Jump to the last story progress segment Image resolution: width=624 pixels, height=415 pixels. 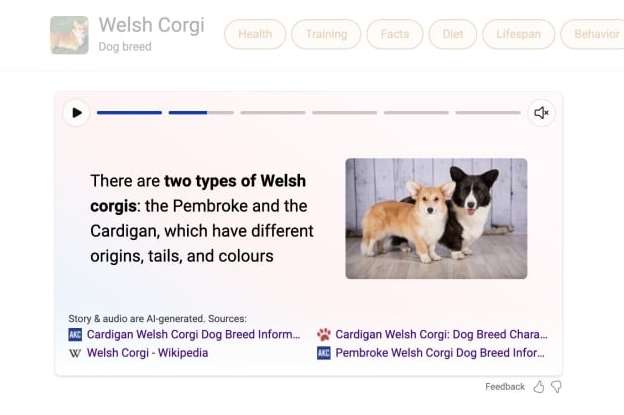(488, 113)
